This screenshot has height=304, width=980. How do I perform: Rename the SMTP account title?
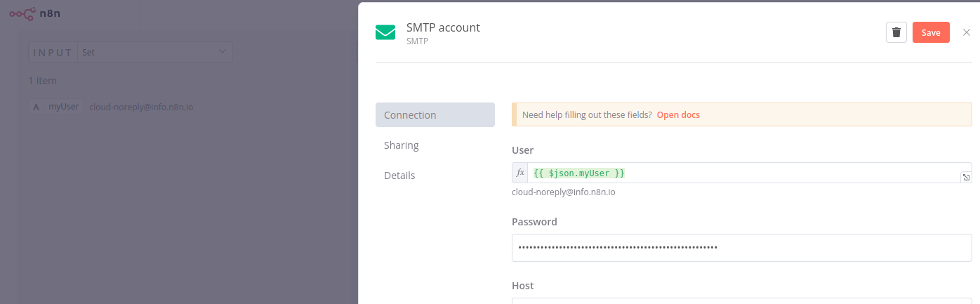coord(443,27)
